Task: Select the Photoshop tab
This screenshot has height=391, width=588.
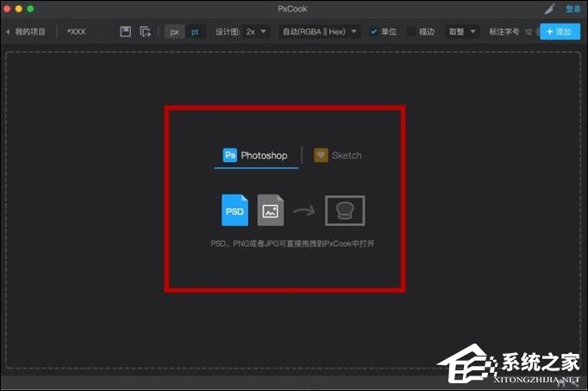Action: click(x=256, y=155)
